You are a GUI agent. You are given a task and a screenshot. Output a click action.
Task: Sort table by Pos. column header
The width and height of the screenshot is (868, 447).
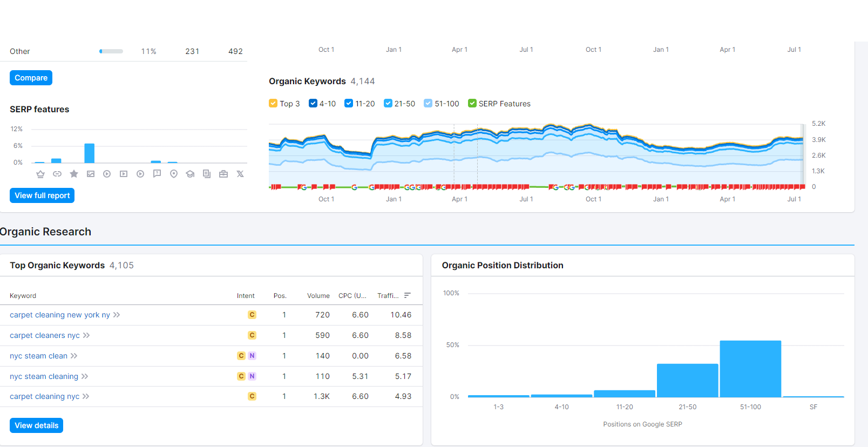pyautogui.click(x=280, y=296)
